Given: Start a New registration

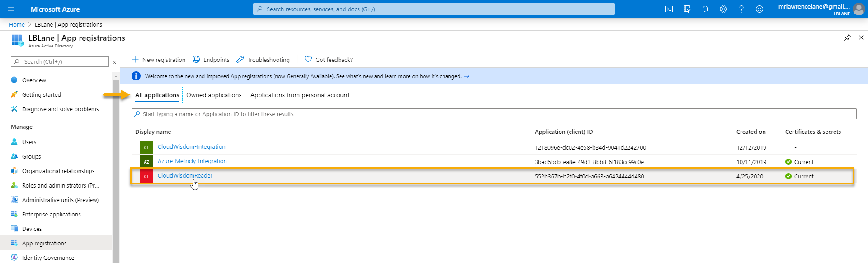Looking at the screenshot, I should [x=158, y=60].
